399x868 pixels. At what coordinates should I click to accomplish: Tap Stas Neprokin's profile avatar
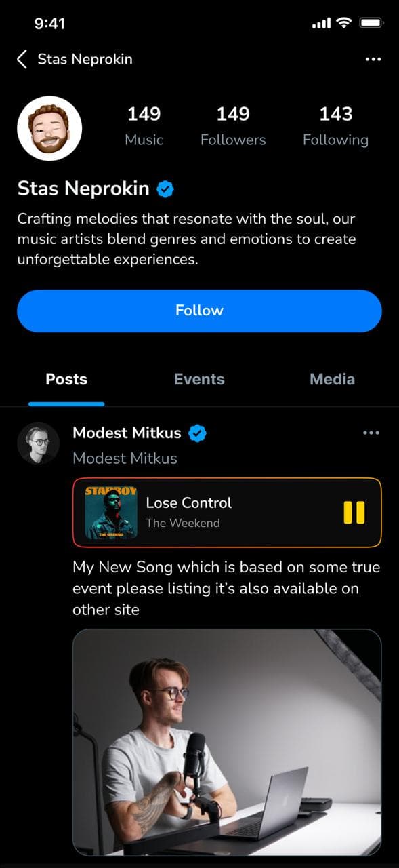tap(49, 127)
